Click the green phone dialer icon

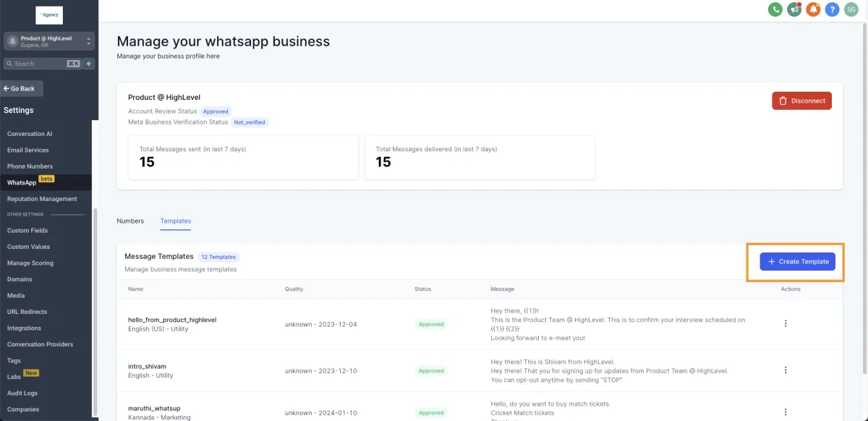point(775,9)
